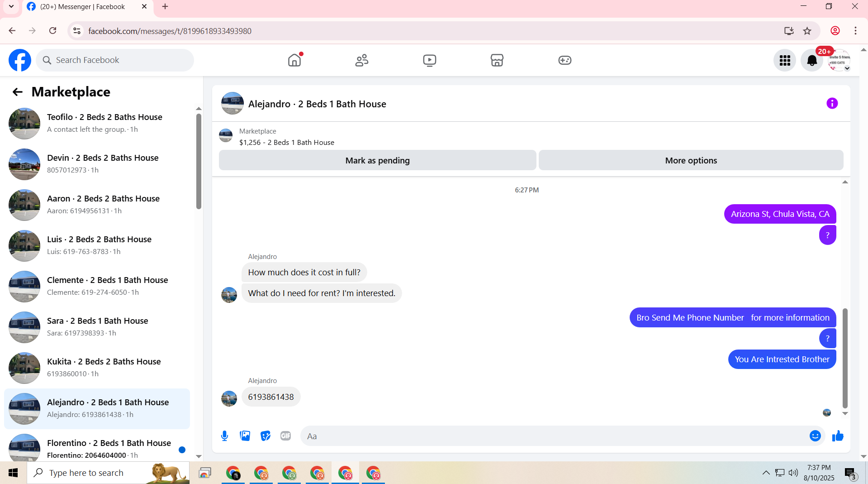Open the Facebook home logo

click(x=20, y=60)
